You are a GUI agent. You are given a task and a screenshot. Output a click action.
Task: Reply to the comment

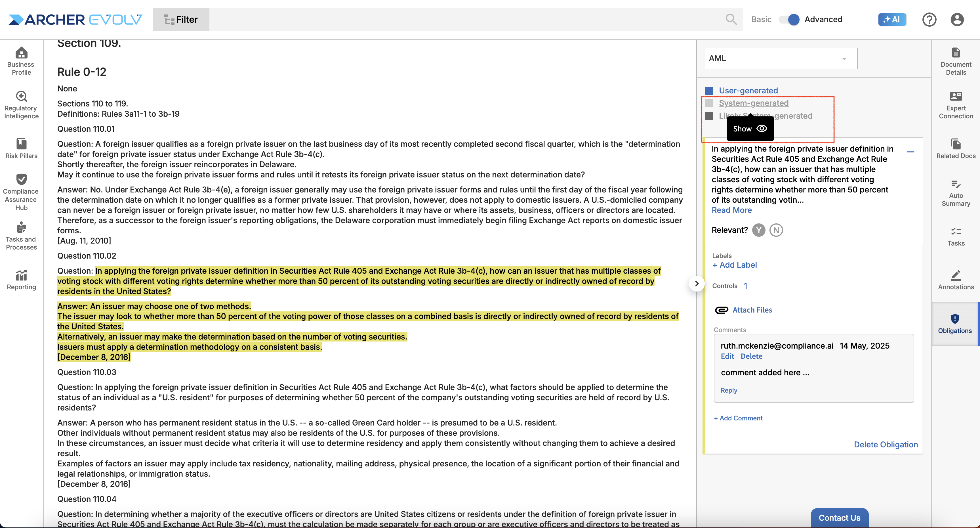[x=729, y=390]
